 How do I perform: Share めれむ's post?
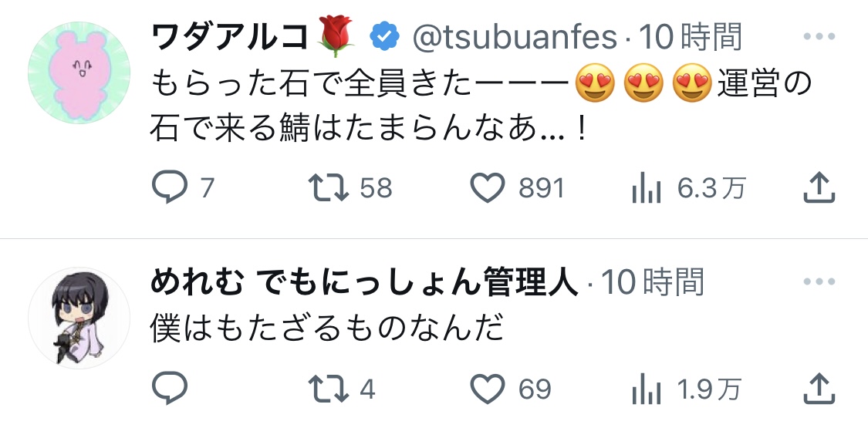819,389
